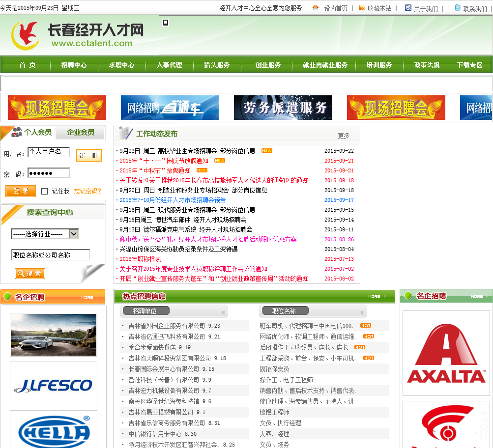The image size is (493, 448).
Task: Focus the 密码 input field
Action: click(x=49, y=173)
